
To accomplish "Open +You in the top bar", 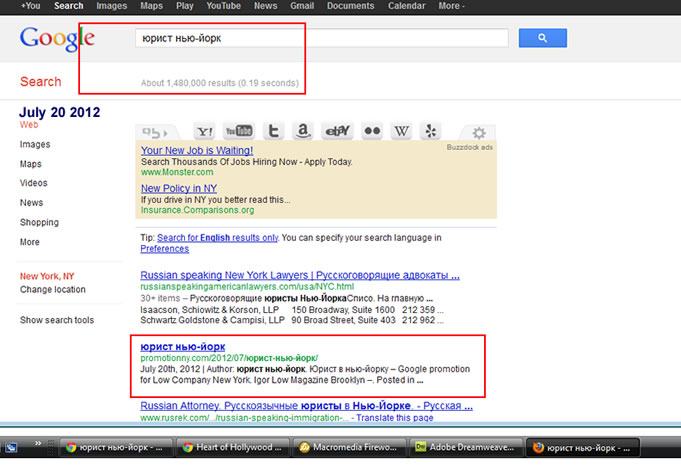I will tap(30, 6).
